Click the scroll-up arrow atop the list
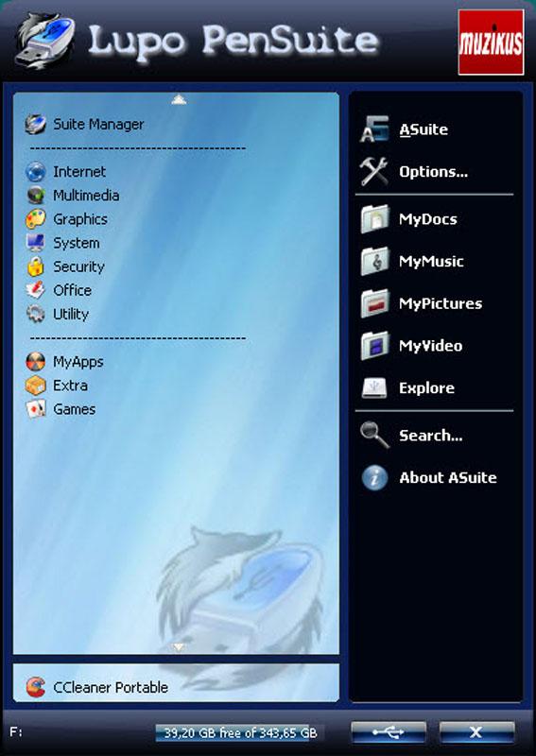This screenshot has height=756, width=536. pos(179,99)
